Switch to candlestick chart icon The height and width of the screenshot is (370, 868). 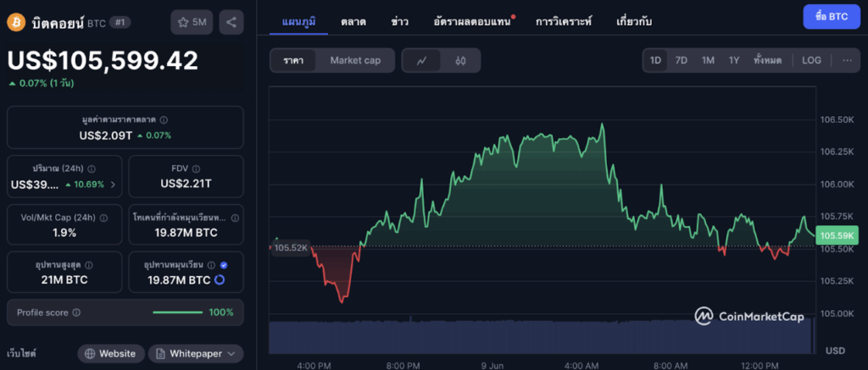pos(460,60)
